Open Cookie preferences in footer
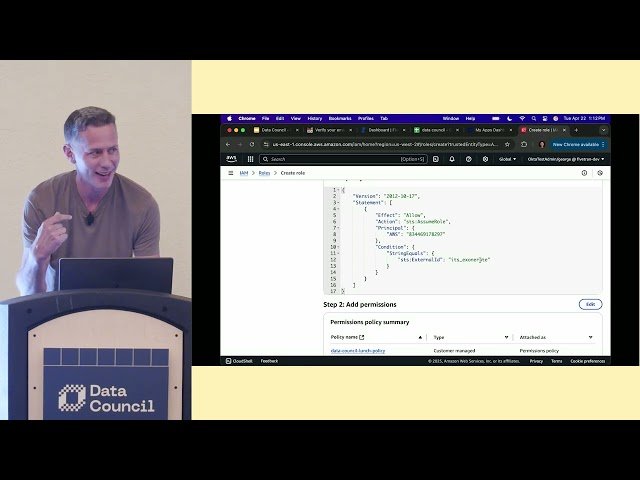 click(587, 361)
